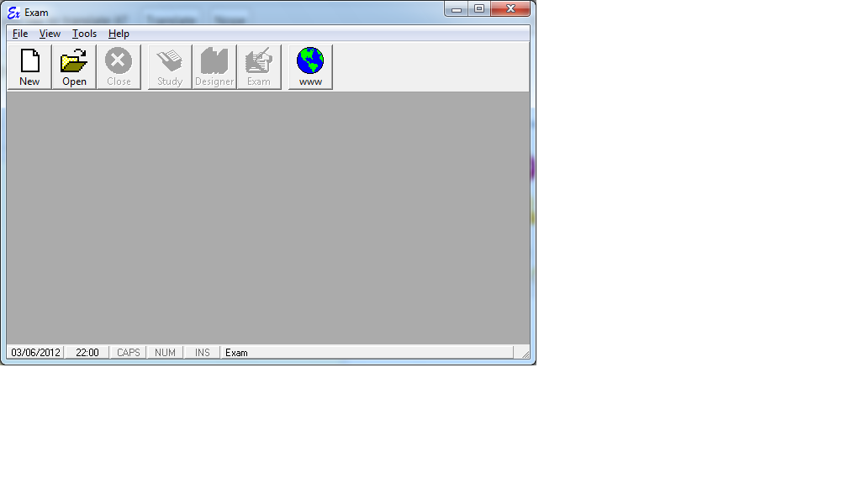Open the Tools menu
This screenshot has height=504, width=861.
coord(85,34)
